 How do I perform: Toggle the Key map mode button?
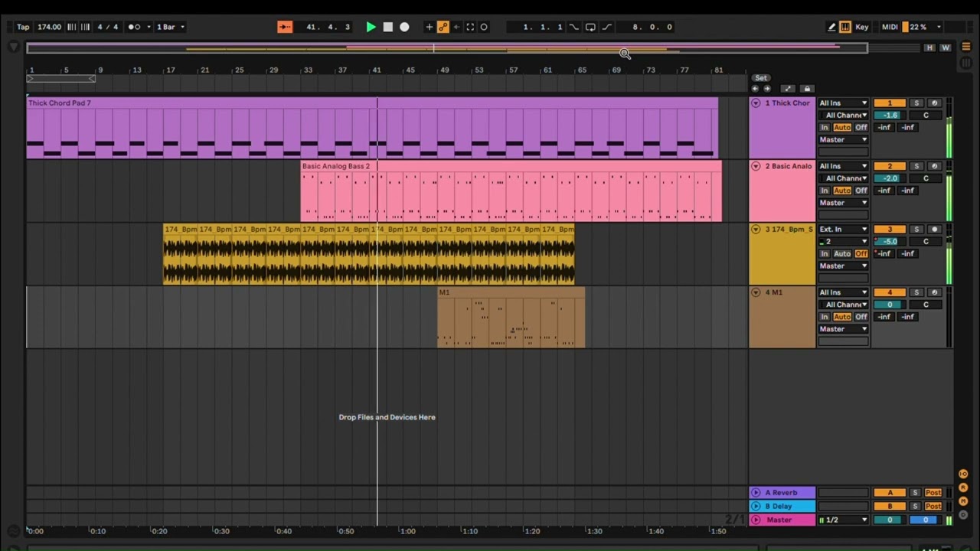pos(862,27)
